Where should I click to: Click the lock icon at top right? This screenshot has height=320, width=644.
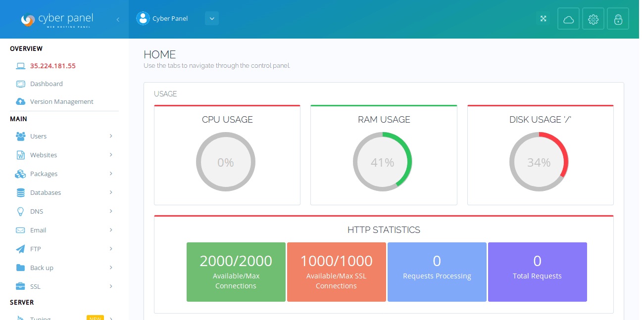(x=618, y=19)
